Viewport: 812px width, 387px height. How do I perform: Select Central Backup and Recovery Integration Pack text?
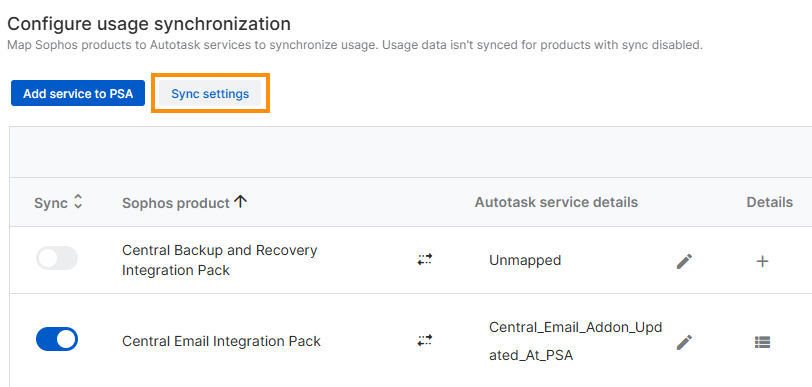click(x=220, y=260)
